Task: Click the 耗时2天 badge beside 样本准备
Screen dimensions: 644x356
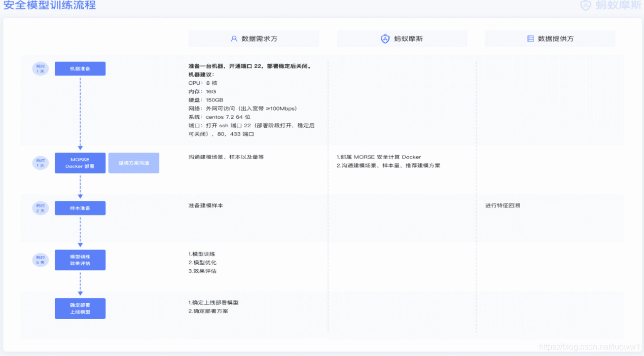Action: (41, 208)
